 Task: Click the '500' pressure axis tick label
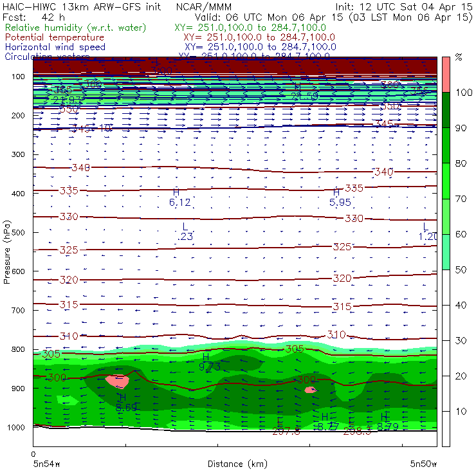click(x=18, y=233)
